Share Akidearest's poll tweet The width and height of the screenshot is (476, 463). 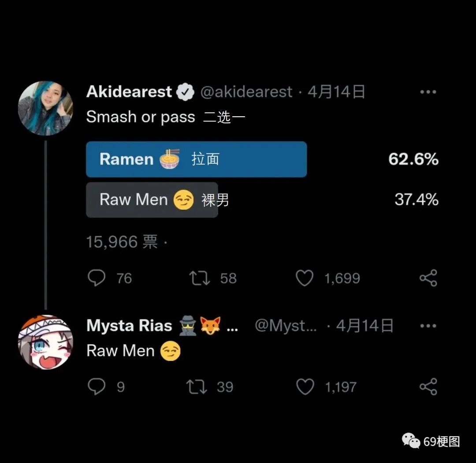[428, 278]
